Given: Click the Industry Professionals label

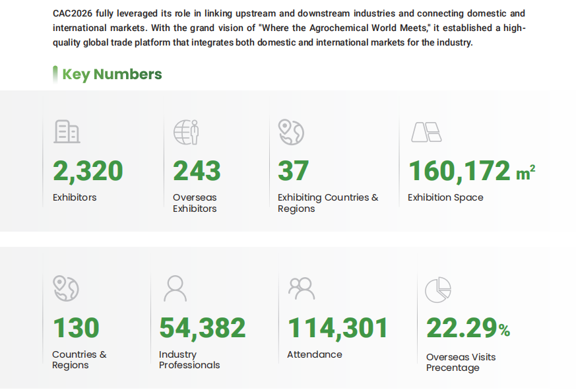Looking at the screenshot, I should coord(189,359).
